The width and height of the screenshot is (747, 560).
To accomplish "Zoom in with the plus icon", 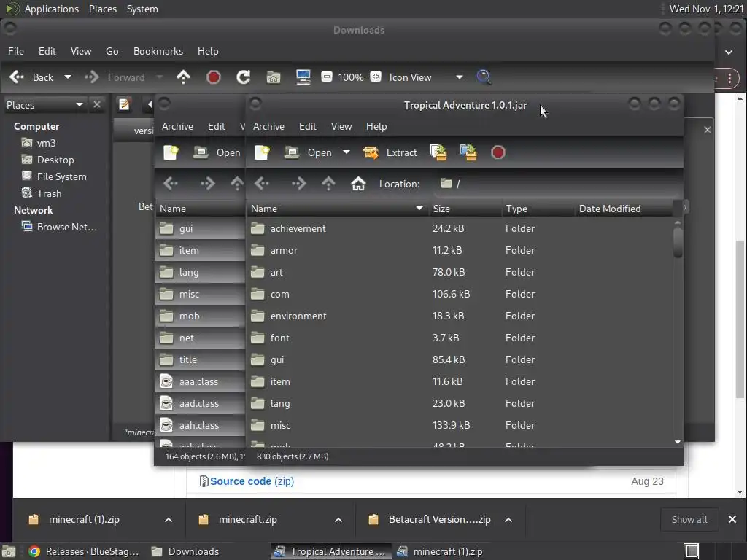I will pyautogui.click(x=376, y=77).
